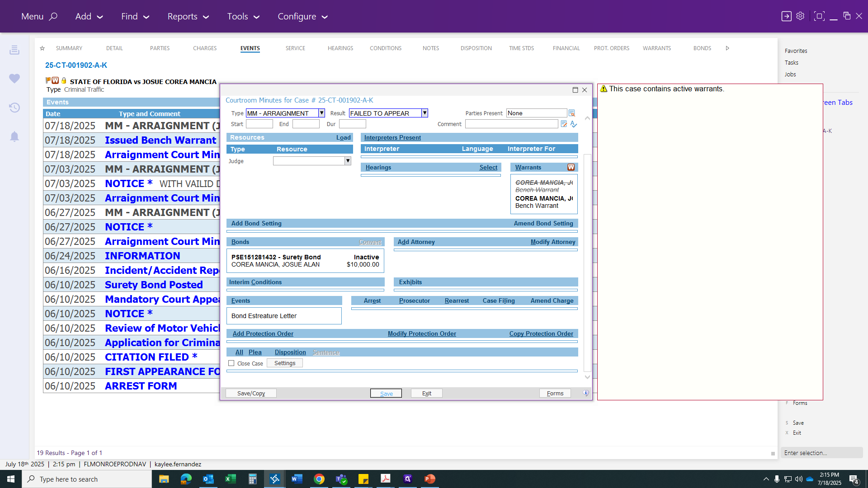The width and height of the screenshot is (868, 488).
Task: Switch to the HEARINGS tab
Action: pyautogui.click(x=340, y=48)
